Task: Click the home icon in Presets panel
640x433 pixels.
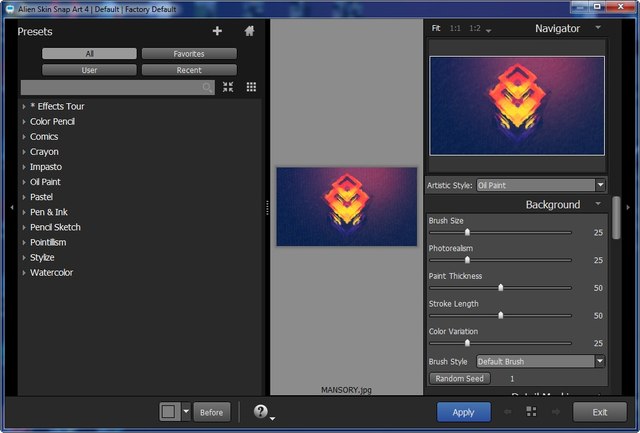Action: tap(249, 31)
